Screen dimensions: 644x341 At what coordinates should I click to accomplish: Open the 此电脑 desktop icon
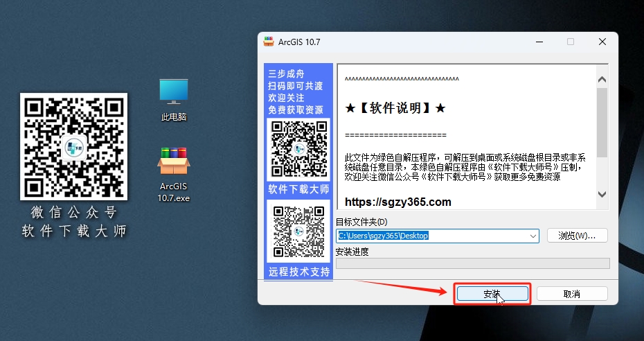pyautogui.click(x=174, y=100)
